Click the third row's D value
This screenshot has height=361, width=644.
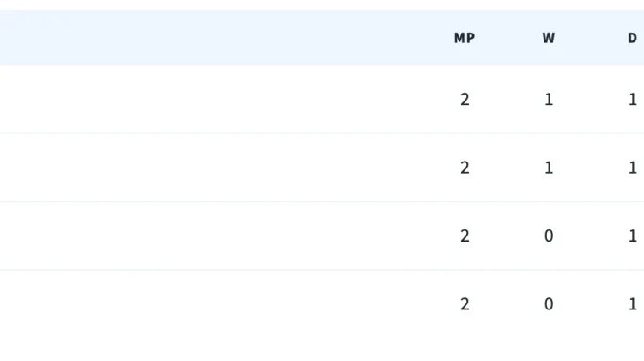(633, 236)
